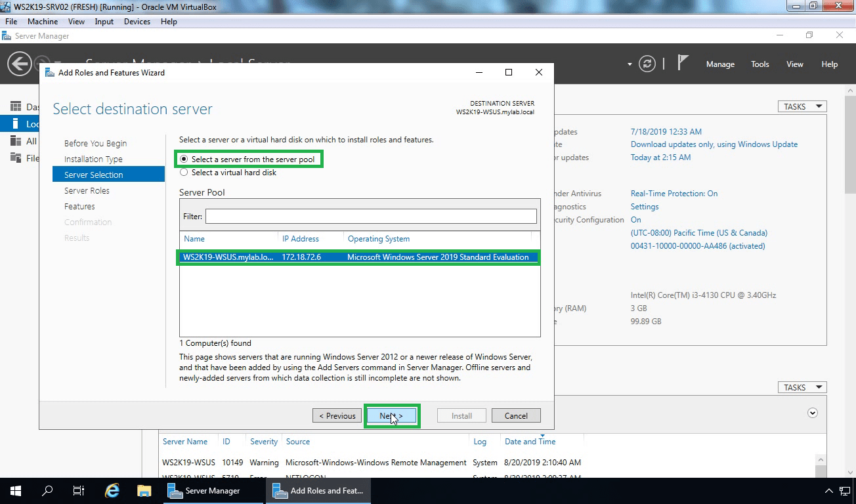The height and width of the screenshot is (504, 856).
Task: Click the Server Manager back arrow icon
Action: pyautogui.click(x=20, y=64)
